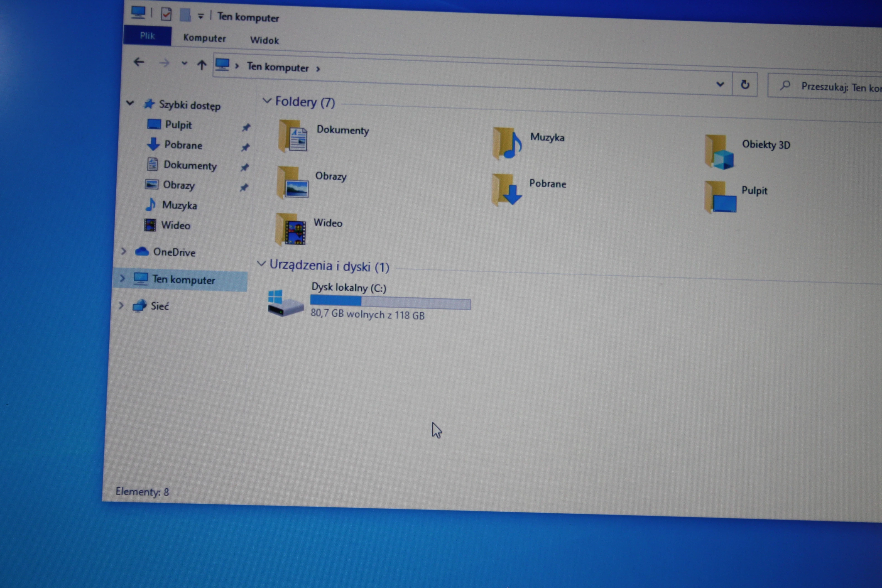Viewport: 882px width, 588px height.
Task: Click the Pulpit icon in Szybki dostęp
Action: (154, 124)
